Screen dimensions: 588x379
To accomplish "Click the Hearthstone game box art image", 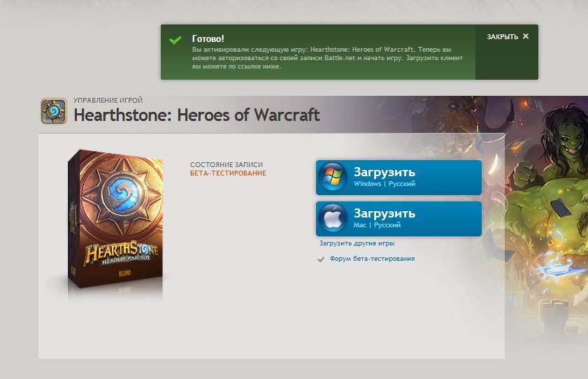I will 115,220.
